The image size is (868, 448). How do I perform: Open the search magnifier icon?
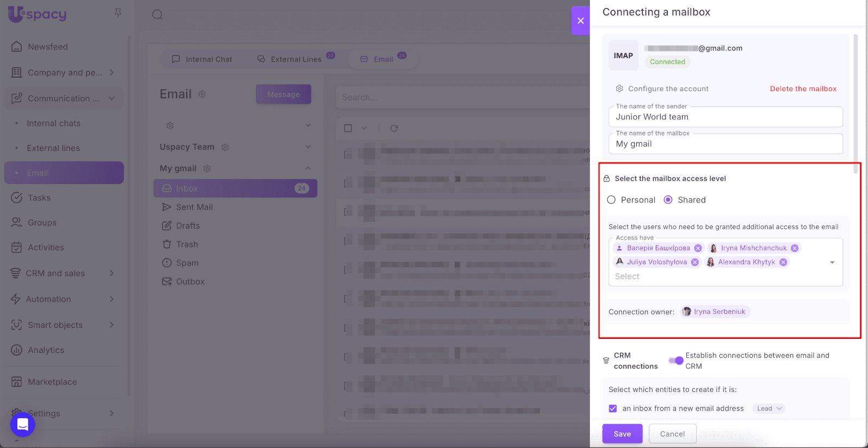(x=157, y=15)
